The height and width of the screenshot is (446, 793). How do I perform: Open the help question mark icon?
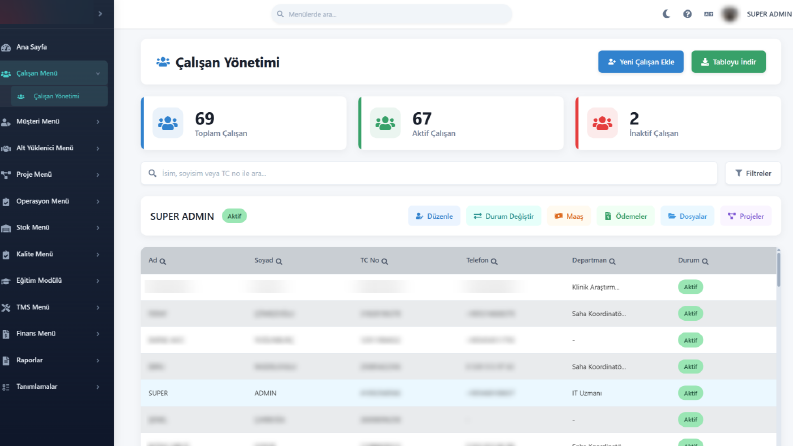(687, 14)
